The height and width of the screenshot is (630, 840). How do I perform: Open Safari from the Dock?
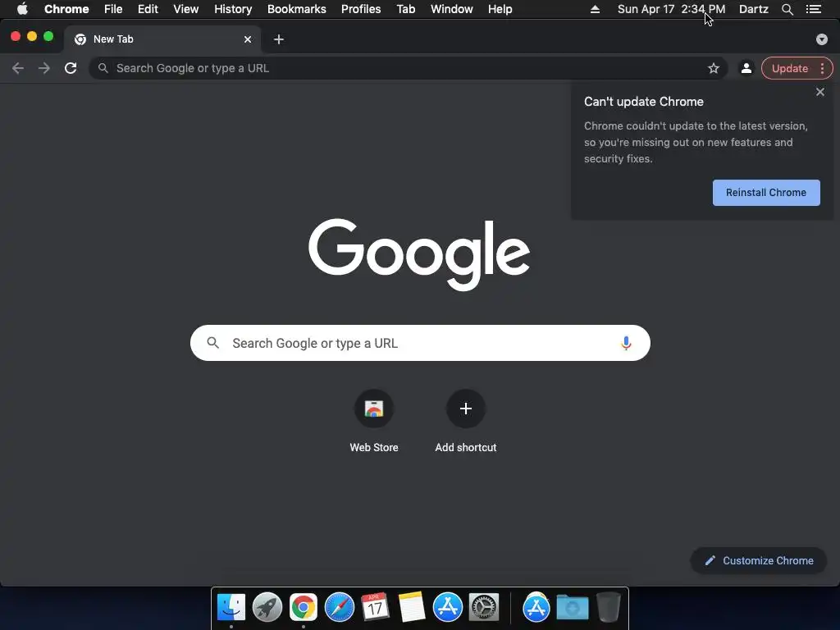[x=339, y=607]
